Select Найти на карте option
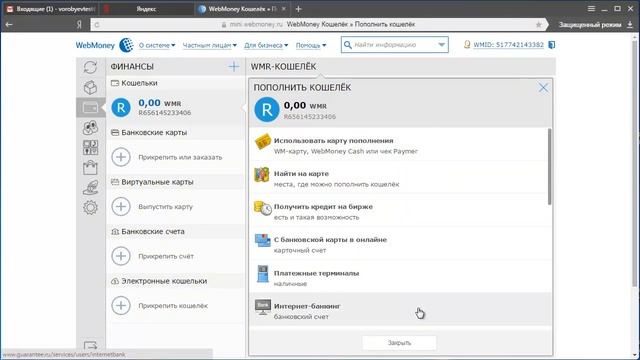640x360 pixels. click(399, 178)
